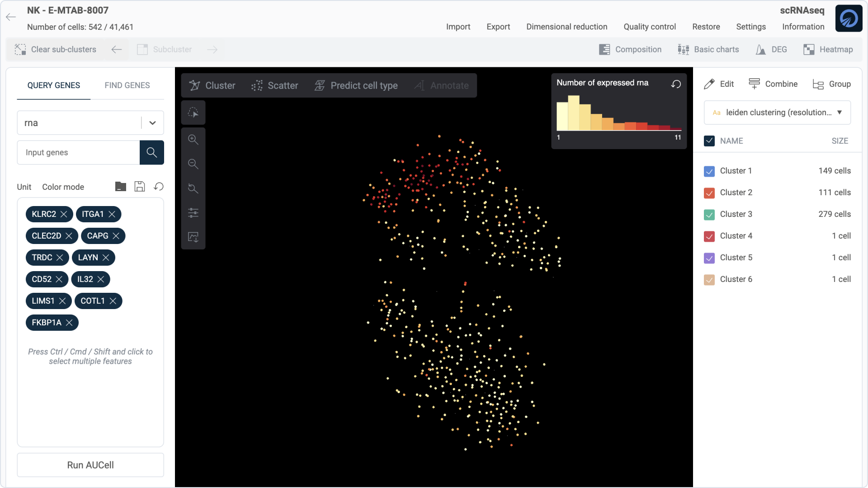Uncheck the Cluster 1 checkbox
868x488 pixels.
(x=709, y=171)
